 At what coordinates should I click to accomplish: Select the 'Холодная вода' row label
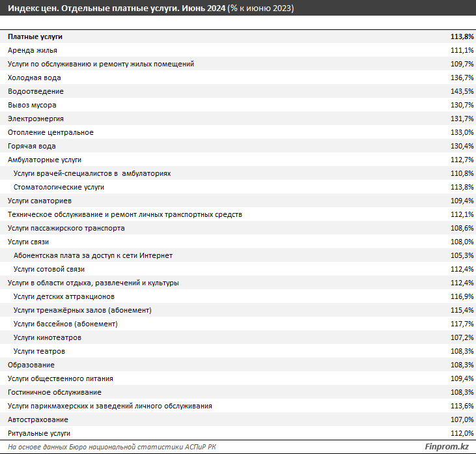pyautogui.click(x=35, y=78)
